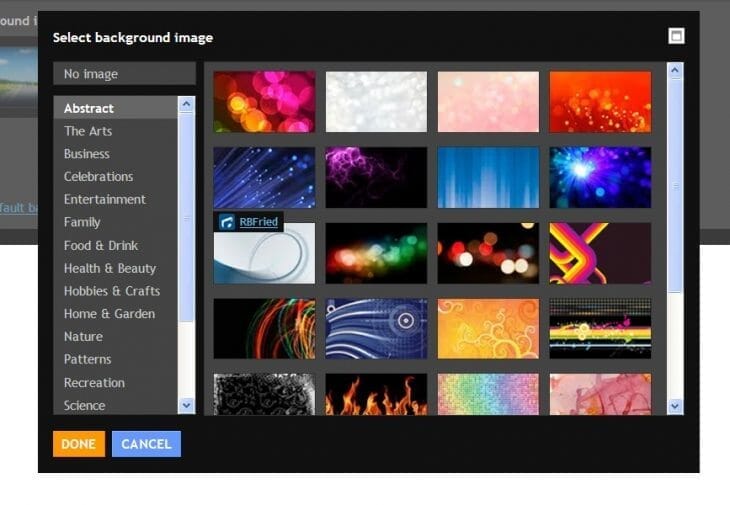Choose the purple lightning background thumbnail
Viewport: 730px width, 505px height.
click(x=376, y=178)
